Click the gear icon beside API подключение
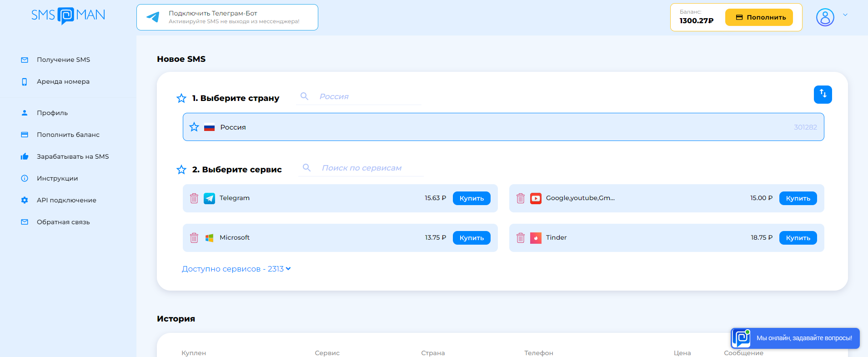Screen dimensions: 868x357 click(25, 200)
